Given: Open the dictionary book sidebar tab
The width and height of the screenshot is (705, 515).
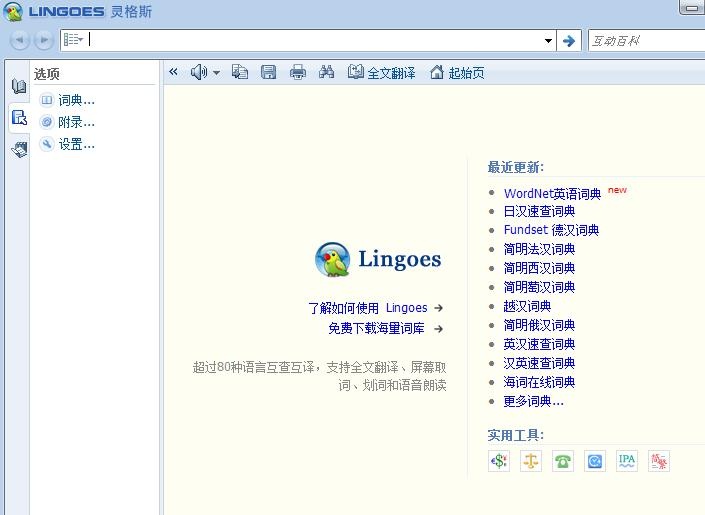Looking at the screenshot, I should 19,85.
